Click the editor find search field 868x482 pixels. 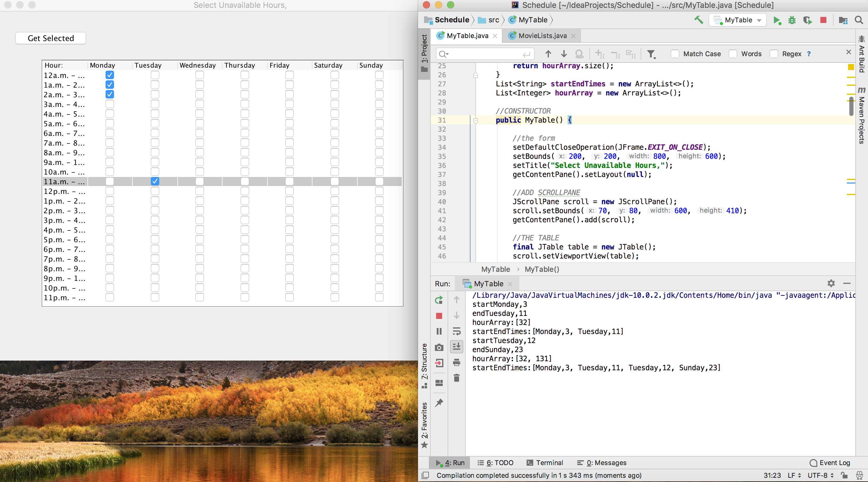pos(485,54)
